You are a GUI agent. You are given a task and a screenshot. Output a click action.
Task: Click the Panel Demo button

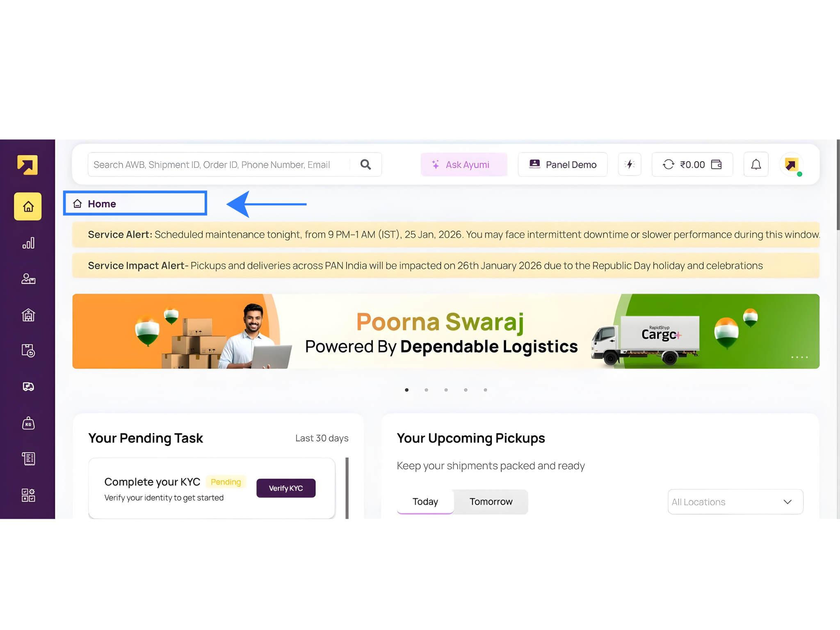(x=563, y=164)
